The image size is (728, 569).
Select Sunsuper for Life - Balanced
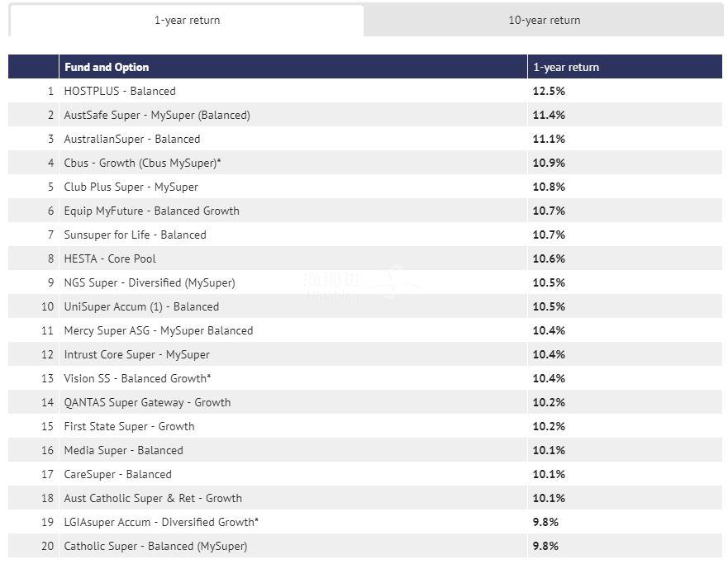click(x=136, y=235)
